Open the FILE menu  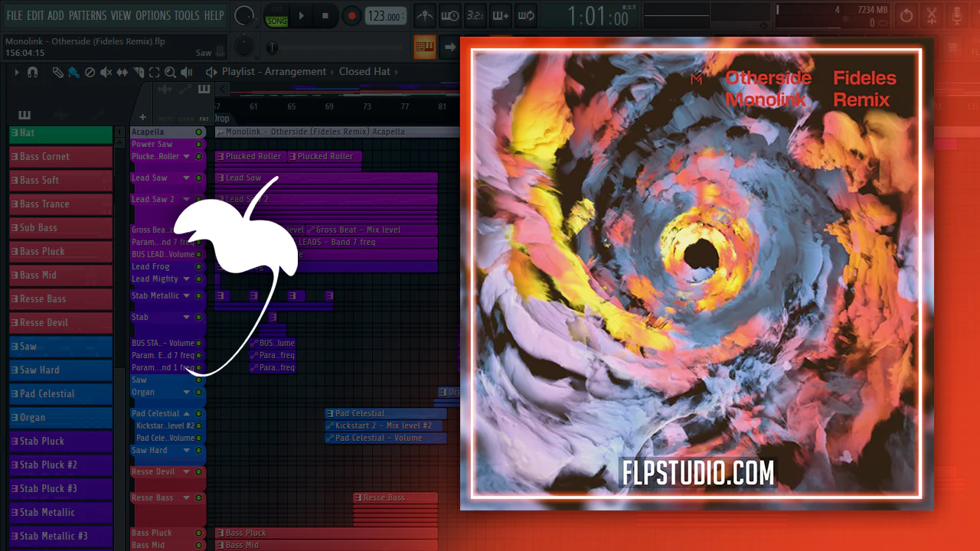click(15, 15)
